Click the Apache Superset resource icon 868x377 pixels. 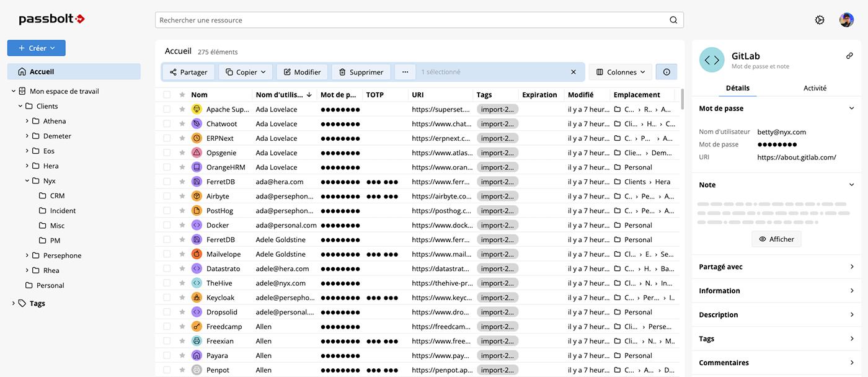coord(197,109)
